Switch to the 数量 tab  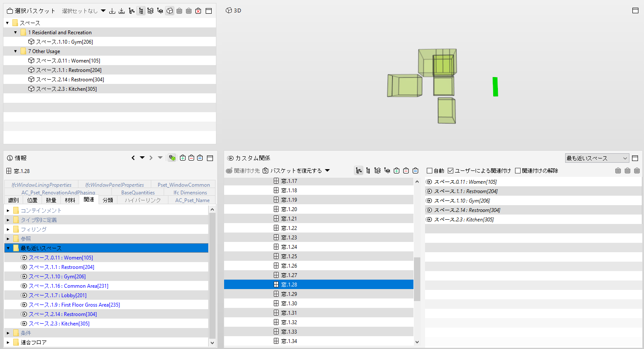pos(51,200)
